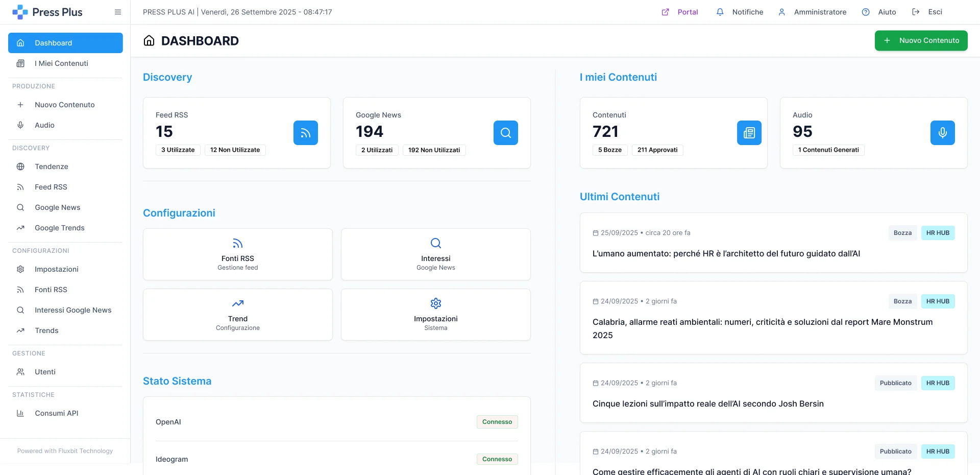Open I Miei Contenuti in sidebar
This screenshot has height=475, width=980.
(x=61, y=63)
